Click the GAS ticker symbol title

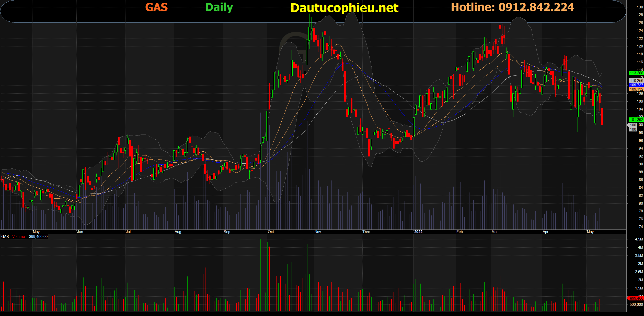pos(156,7)
